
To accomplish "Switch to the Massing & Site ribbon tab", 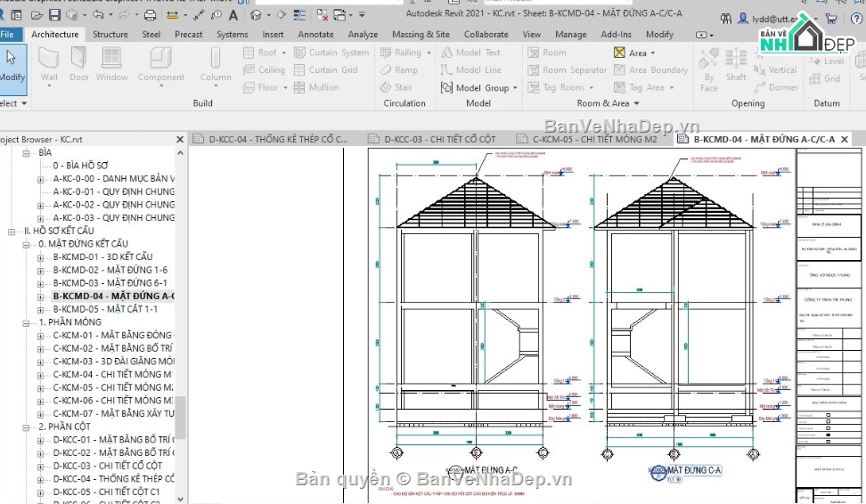I will (421, 34).
